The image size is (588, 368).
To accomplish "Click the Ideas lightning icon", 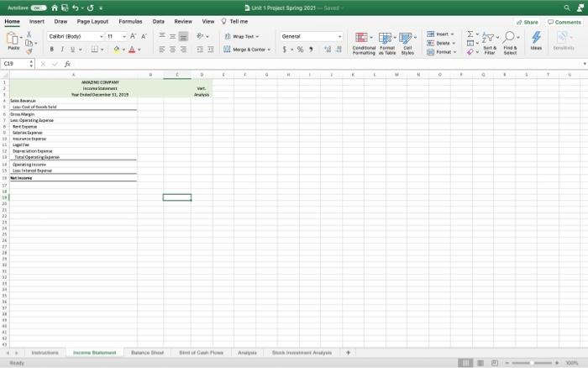I will [x=536, y=40].
